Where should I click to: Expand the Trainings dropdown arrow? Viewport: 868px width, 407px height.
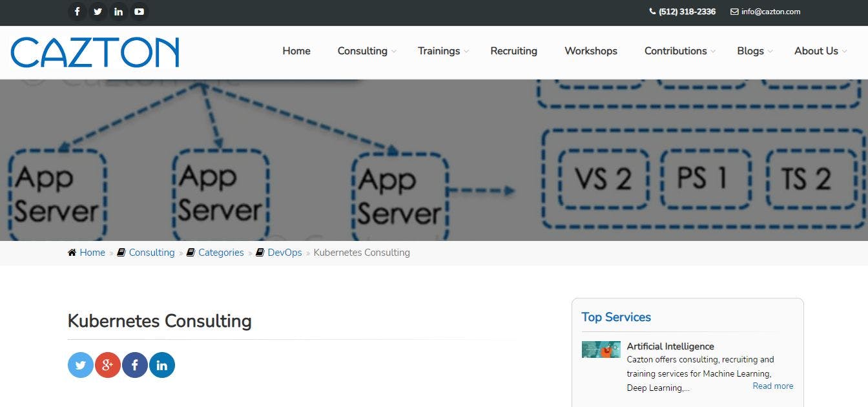point(466,52)
